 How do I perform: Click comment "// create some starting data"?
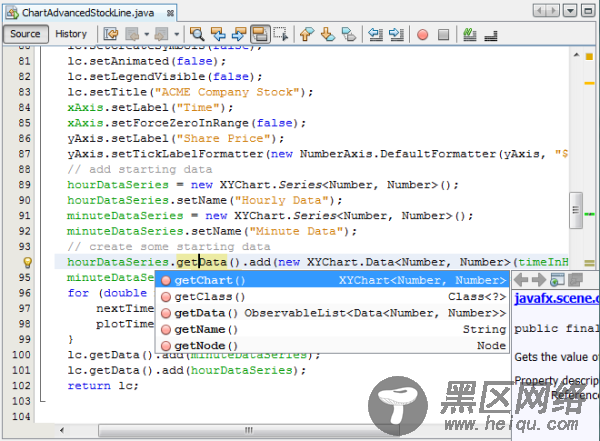pos(169,247)
